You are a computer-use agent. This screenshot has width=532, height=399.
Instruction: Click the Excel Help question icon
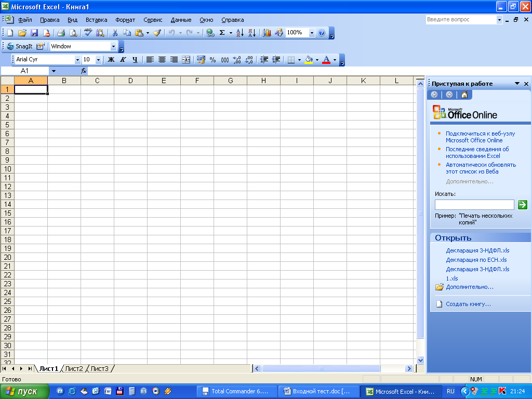pyautogui.click(x=322, y=33)
